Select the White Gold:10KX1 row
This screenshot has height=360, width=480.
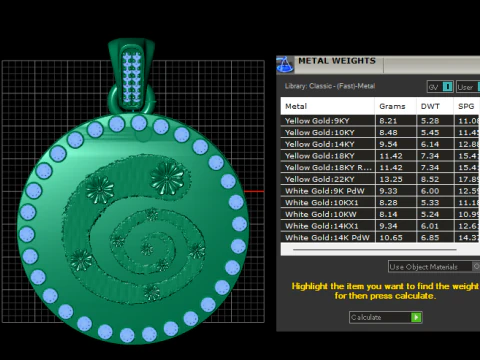pos(380,202)
